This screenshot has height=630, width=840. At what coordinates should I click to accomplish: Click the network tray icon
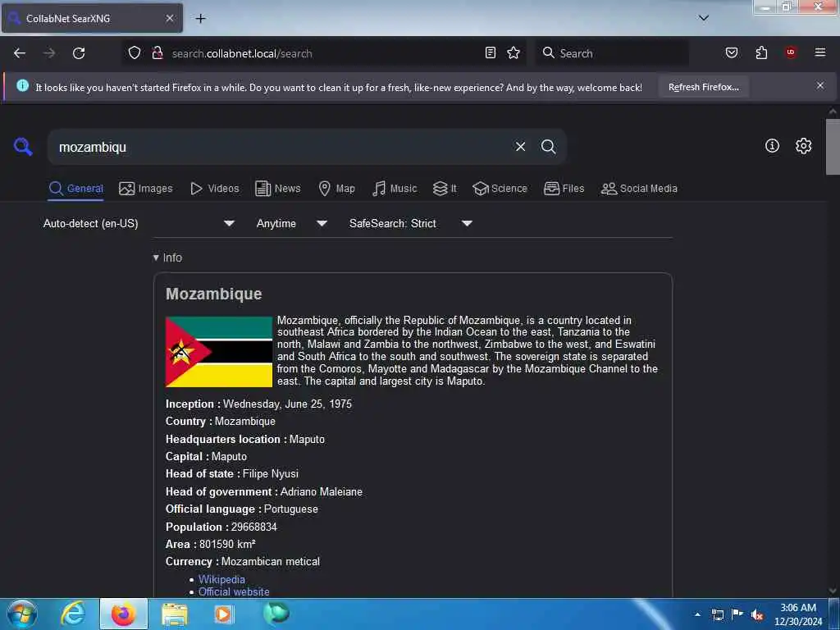point(718,614)
